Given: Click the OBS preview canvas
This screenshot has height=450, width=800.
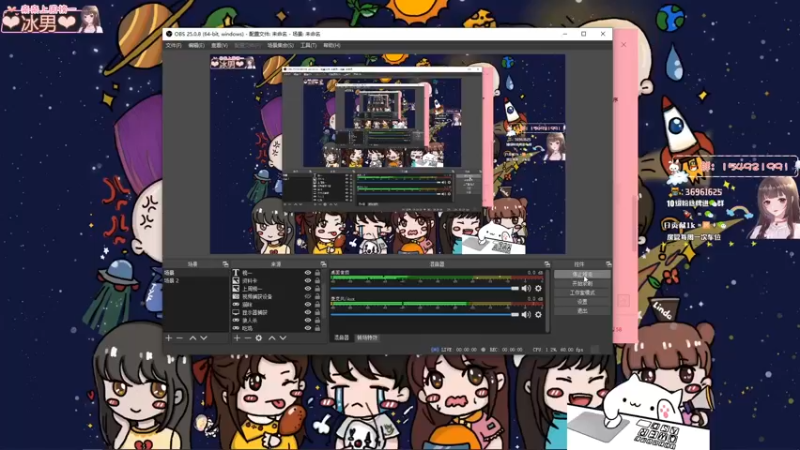Looking at the screenshot, I should pyautogui.click(x=388, y=154).
